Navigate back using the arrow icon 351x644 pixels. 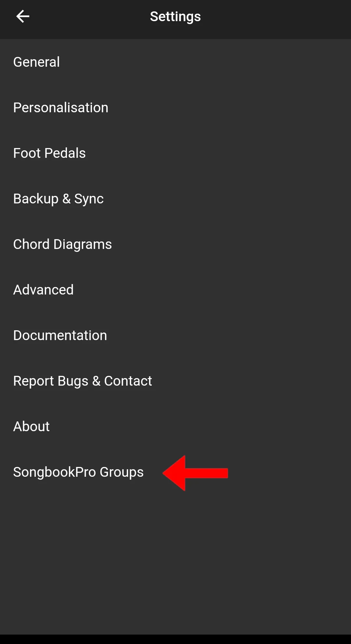[23, 16]
